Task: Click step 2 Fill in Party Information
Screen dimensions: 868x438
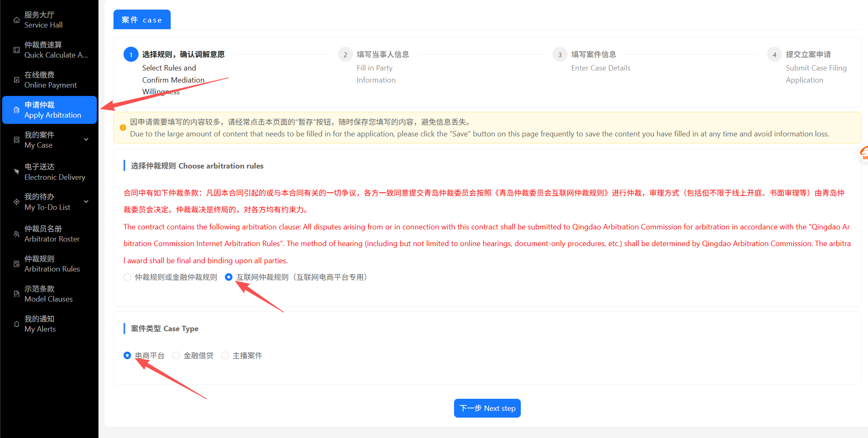Action: pyautogui.click(x=345, y=55)
